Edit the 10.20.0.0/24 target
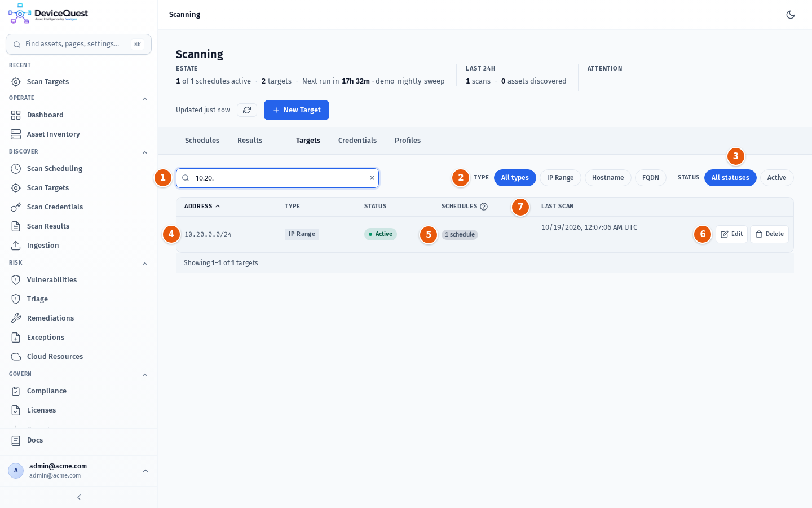 [731, 234]
